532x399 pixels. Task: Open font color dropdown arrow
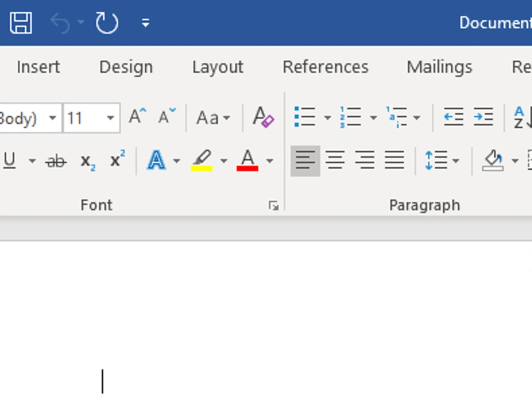click(270, 161)
